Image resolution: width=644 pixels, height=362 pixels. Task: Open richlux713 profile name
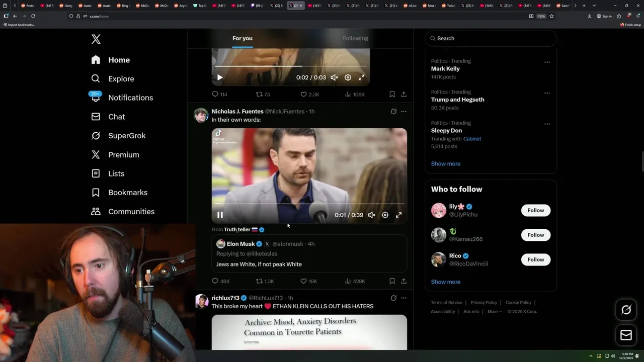point(225,298)
